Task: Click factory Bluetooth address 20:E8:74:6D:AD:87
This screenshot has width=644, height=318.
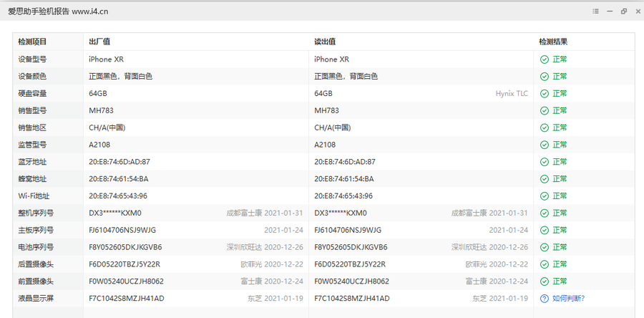Action: (x=119, y=162)
